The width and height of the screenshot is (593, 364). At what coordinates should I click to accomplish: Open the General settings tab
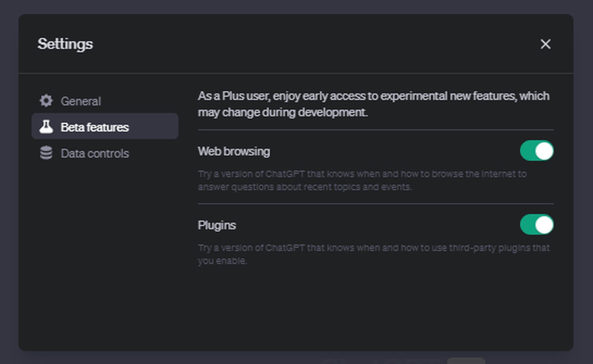(x=81, y=101)
